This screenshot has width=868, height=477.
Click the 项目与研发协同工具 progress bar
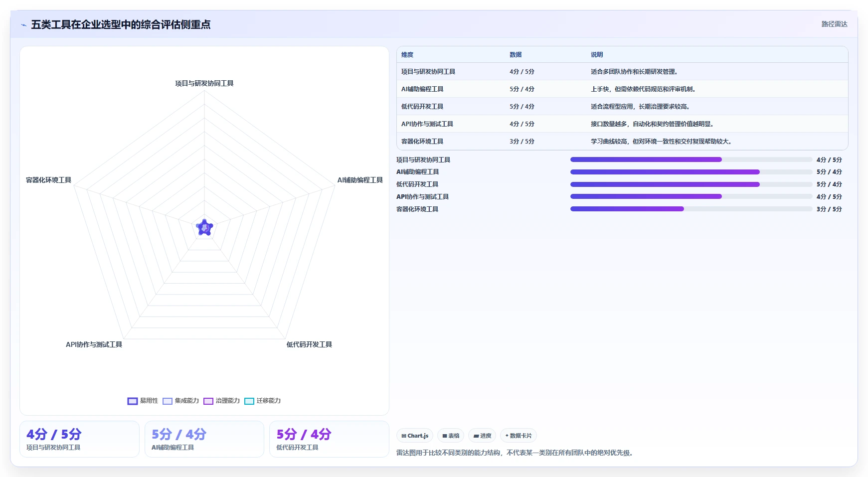(x=691, y=159)
